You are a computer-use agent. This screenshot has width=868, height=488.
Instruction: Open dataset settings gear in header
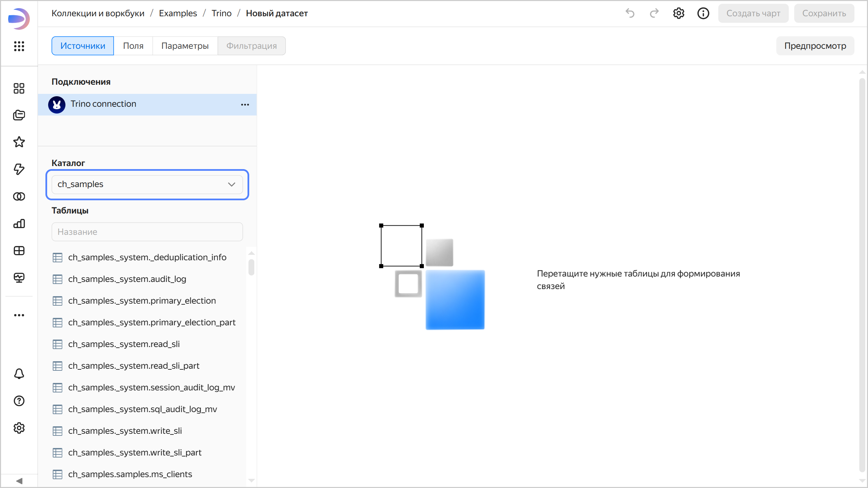click(678, 14)
